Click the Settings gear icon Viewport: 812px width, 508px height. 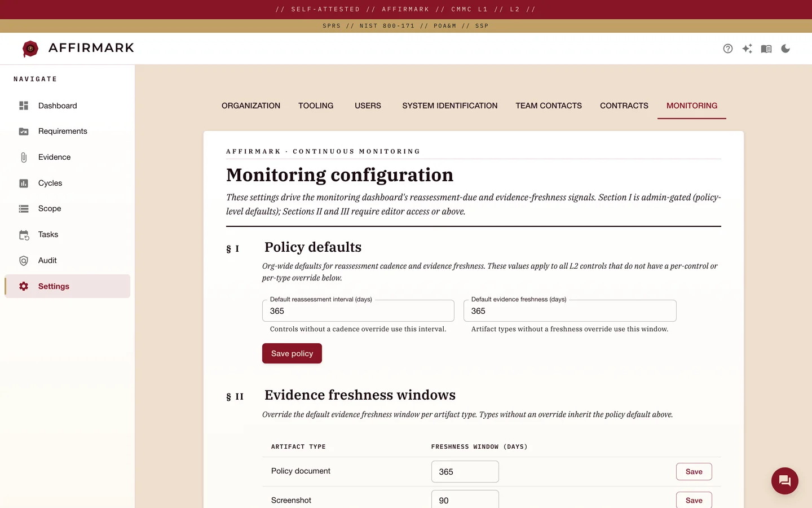(x=24, y=286)
